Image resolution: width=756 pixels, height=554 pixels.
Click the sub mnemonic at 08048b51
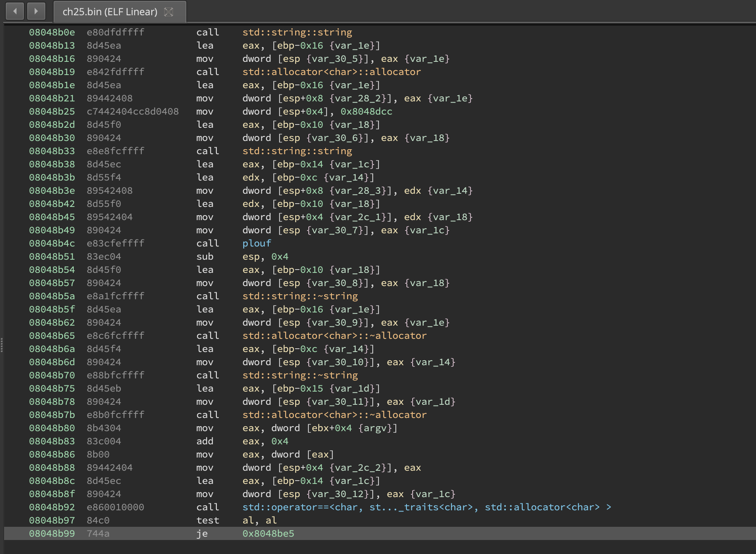click(x=204, y=256)
